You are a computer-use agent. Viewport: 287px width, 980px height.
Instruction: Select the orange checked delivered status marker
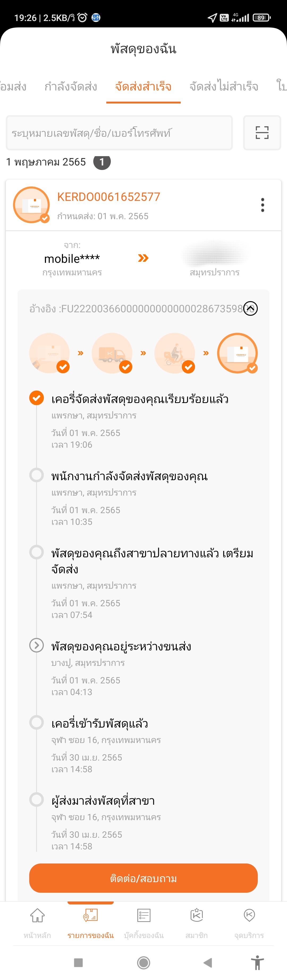coord(36,398)
